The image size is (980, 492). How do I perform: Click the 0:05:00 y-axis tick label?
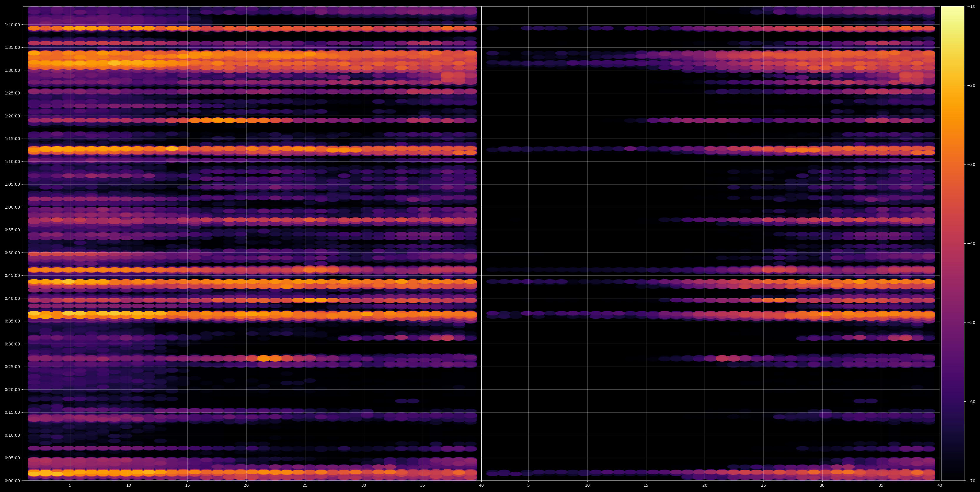click(12, 458)
